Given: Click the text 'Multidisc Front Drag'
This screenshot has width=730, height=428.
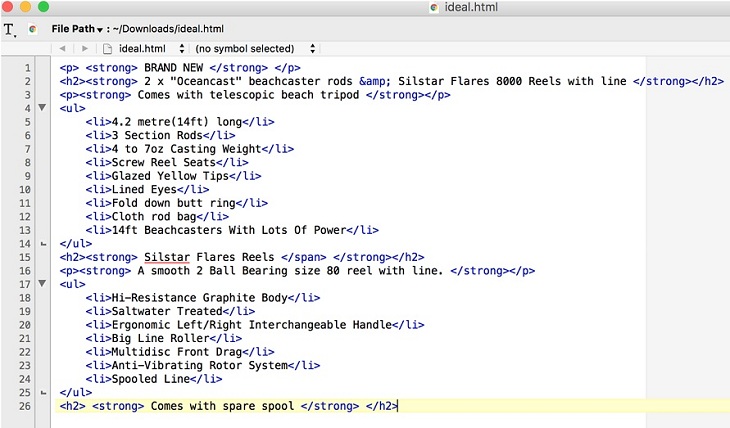Looking at the screenshot, I should coord(177,352).
